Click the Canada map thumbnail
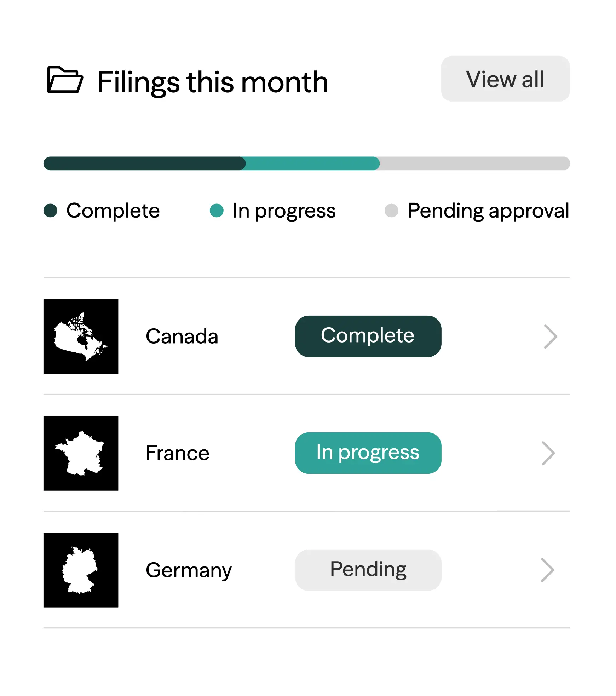616x696 pixels. coord(81,337)
